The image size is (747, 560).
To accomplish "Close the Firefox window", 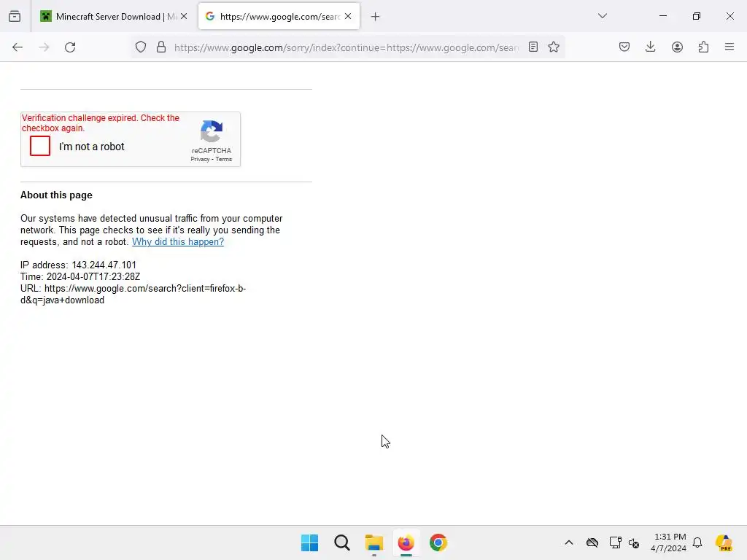I will pos(729,16).
